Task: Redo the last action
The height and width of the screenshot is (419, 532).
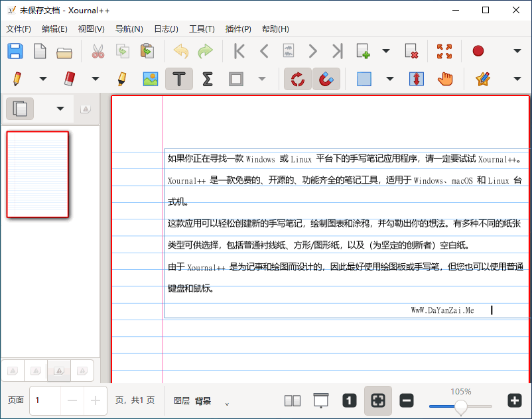Action: tap(205, 51)
